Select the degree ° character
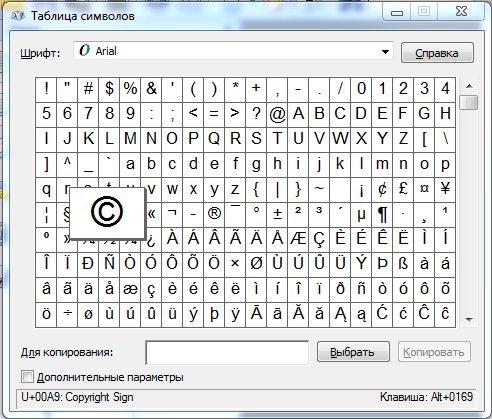The width and height of the screenshot is (492, 419). [x=256, y=214]
